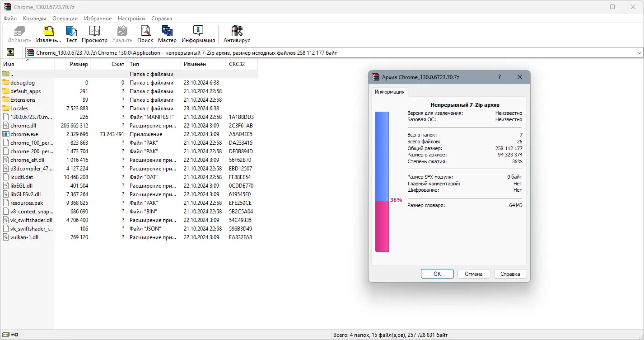Select the file named chrome_elf.dll
This screenshot has height=340, width=644.
(28, 160)
